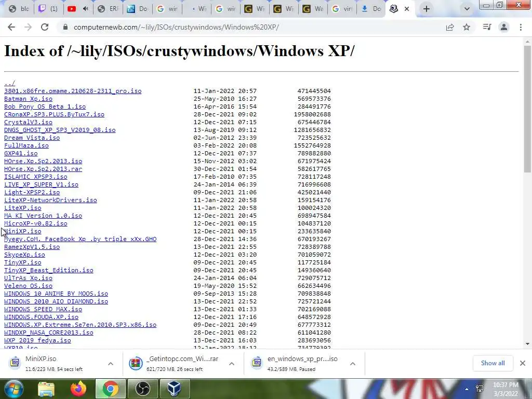Click the forward navigation arrow
532x399 pixels.
[28, 27]
